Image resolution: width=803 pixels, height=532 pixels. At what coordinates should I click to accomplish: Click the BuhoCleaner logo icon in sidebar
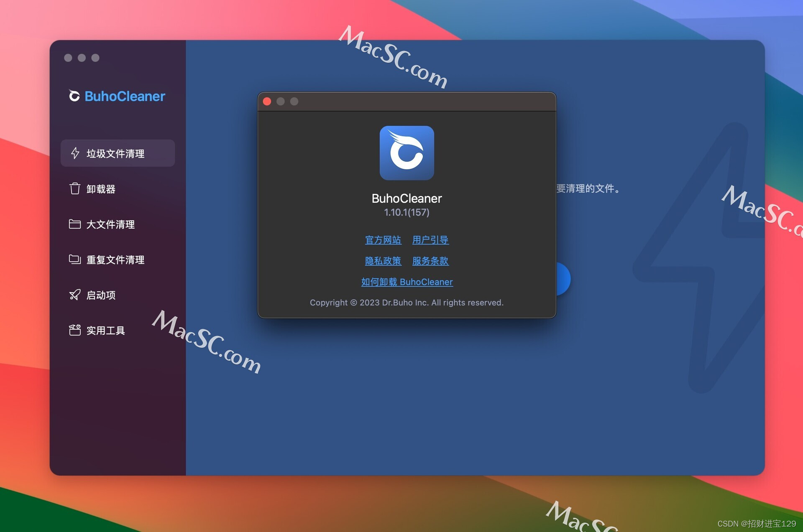coord(74,96)
